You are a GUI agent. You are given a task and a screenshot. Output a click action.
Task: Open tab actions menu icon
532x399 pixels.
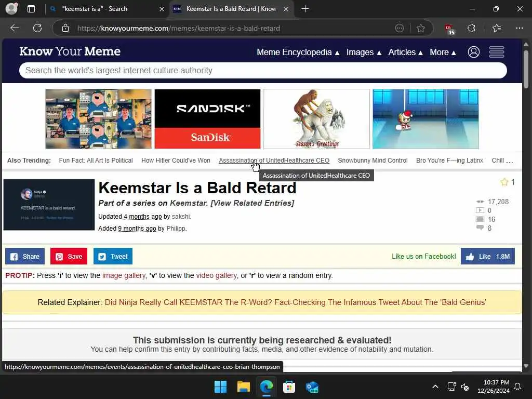[x=31, y=9]
